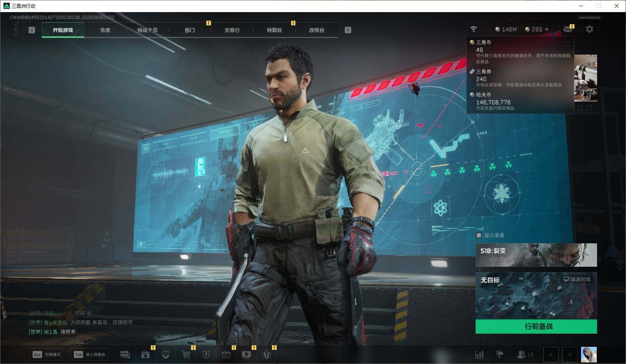Image resolution: width=626 pixels, height=364 pixels.
Task: Click the Q previous-tab key icon
Action: pos(32,30)
